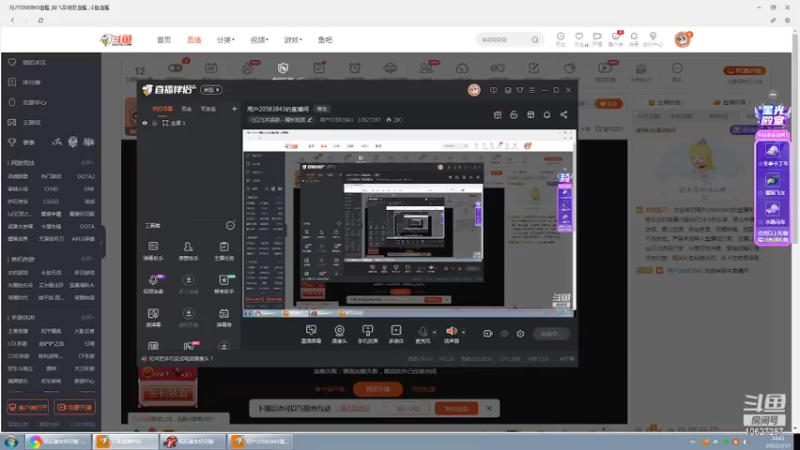Click the stream preview thumbnail area
This screenshot has height=450, width=800.
(x=409, y=223)
